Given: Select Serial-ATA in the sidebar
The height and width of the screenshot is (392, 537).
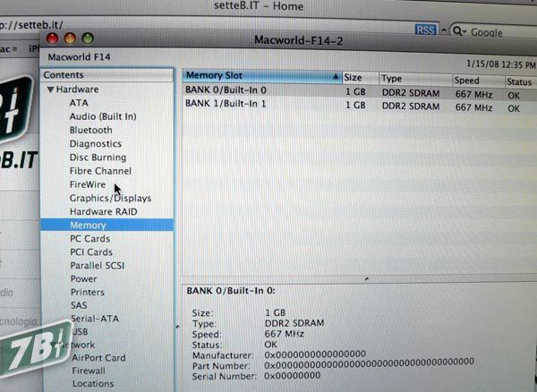Looking at the screenshot, I should pyautogui.click(x=94, y=319).
